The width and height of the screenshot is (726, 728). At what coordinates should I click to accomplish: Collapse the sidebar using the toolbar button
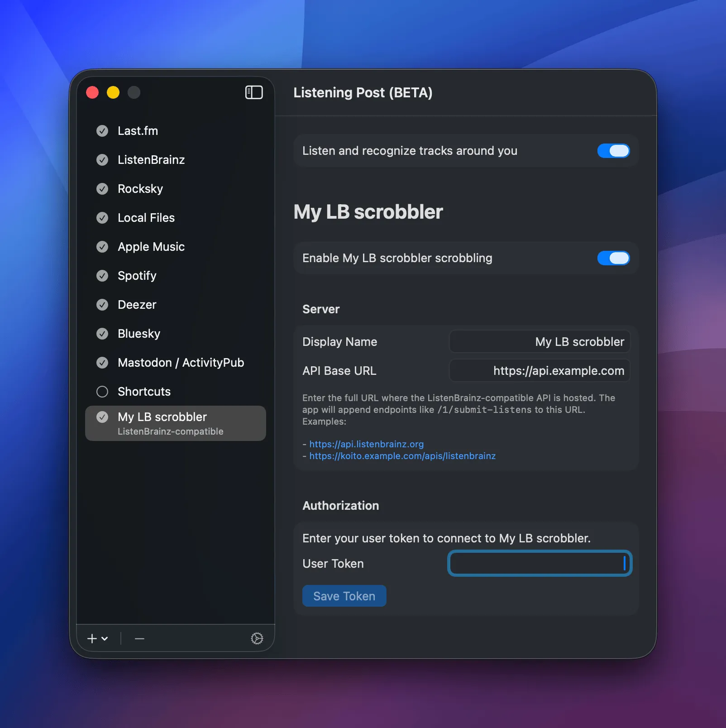(x=253, y=92)
